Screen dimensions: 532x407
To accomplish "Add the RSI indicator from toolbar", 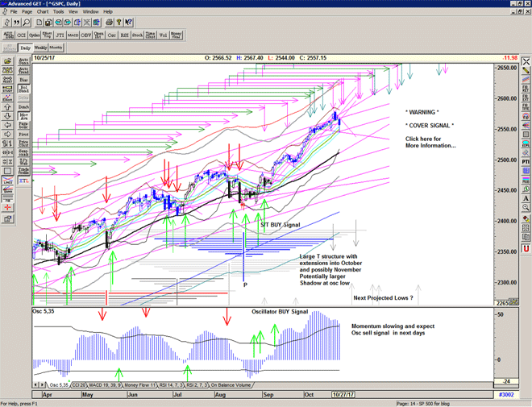I will coord(125,35).
